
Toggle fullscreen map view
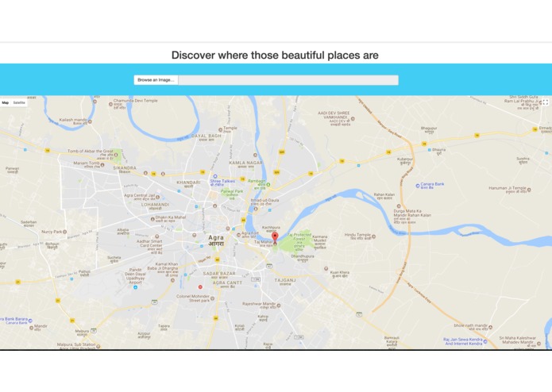point(546,102)
